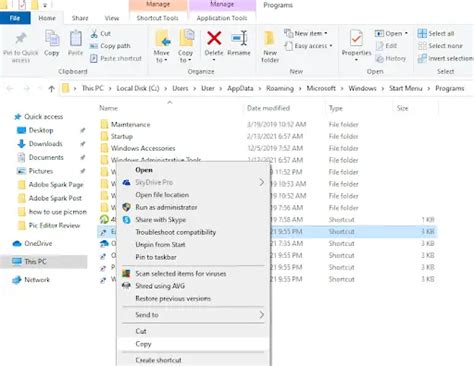Open the Move to dropdown
This screenshot has height=366, width=474.
tap(162, 47)
